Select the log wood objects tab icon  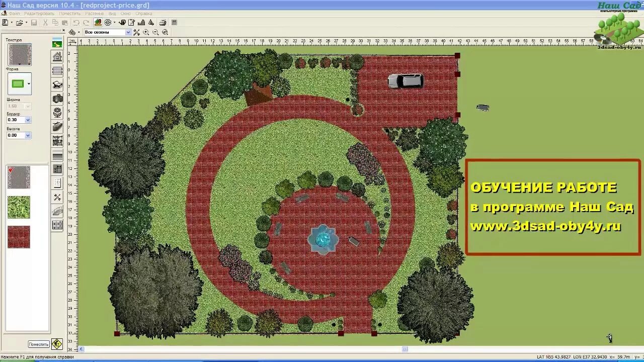[x=57, y=126]
